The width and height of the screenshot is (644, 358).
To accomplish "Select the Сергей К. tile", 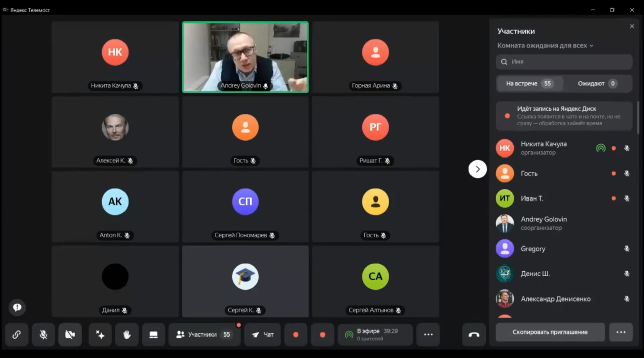I will pyautogui.click(x=245, y=281).
